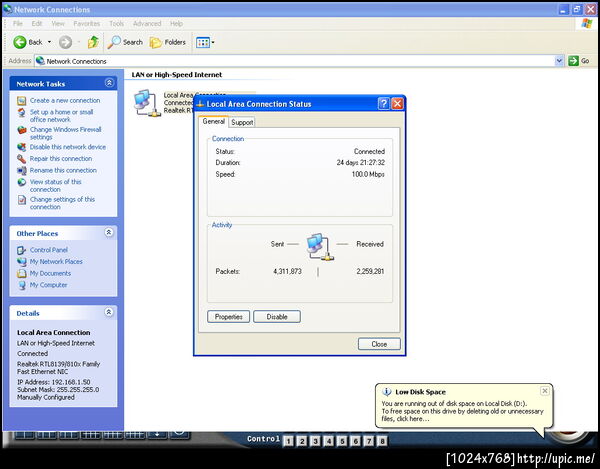Viewport: 600px width, 469px height.
Task: Click the sent packets value 4,311,873
Action: coord(287,271)
